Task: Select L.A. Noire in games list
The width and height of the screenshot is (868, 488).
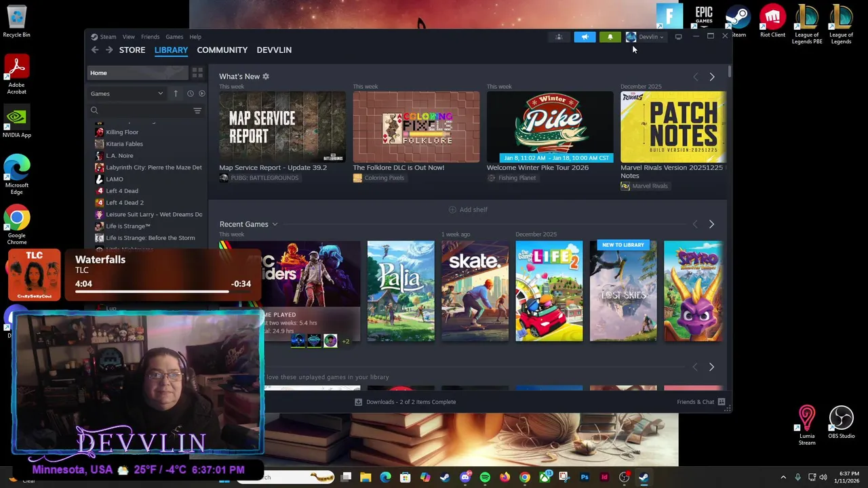Action: [x=119, y=156]
